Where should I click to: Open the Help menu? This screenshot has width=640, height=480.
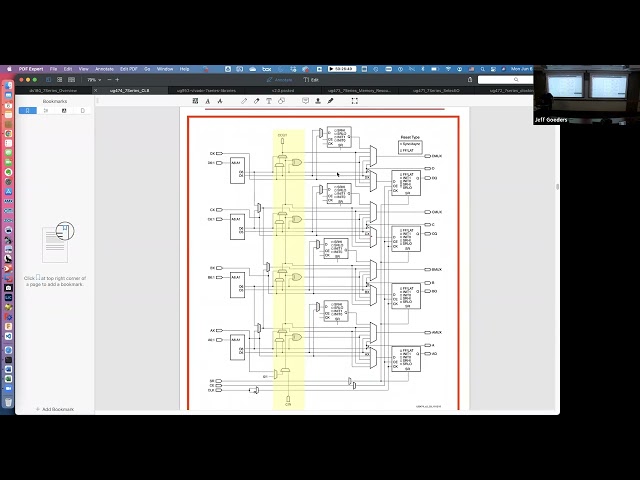(x=184, y=69)
